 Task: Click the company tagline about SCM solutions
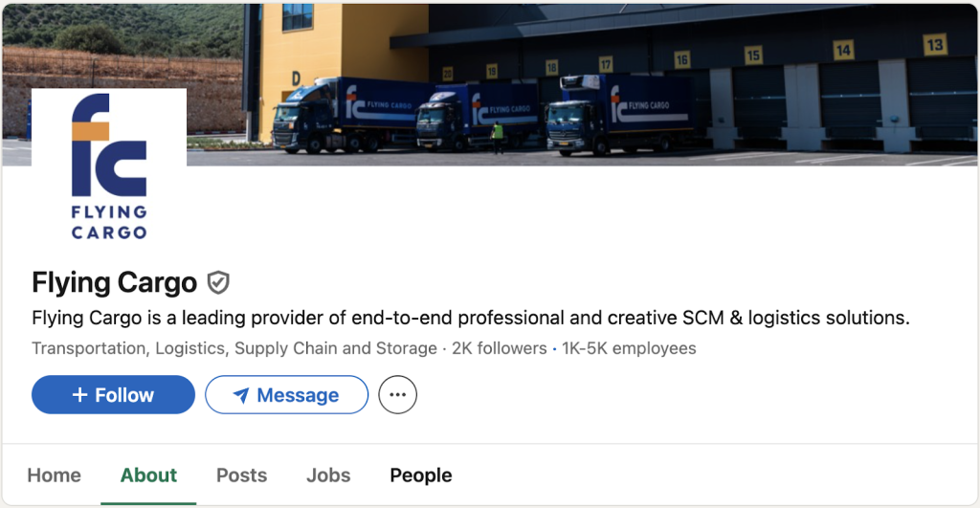470,318
